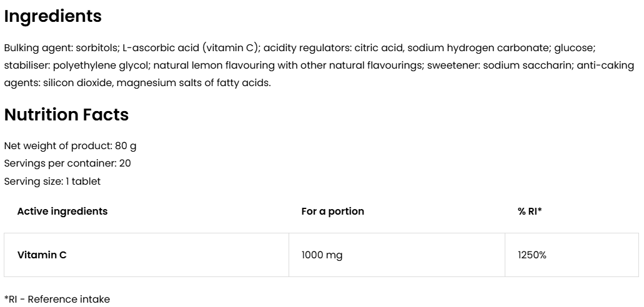Image resolution: width=644 pixels, height=307 pixels.
Task: Click the 'For a portion' column header
Action: [332, 211]
